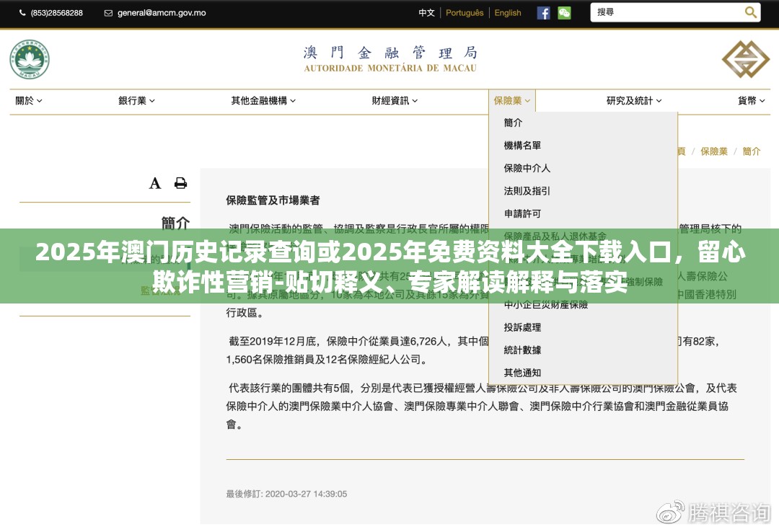The image size is (779, 532).
Task: Click the 最後修訂 2020-03-27 timestamp
Action: [286, 494]
